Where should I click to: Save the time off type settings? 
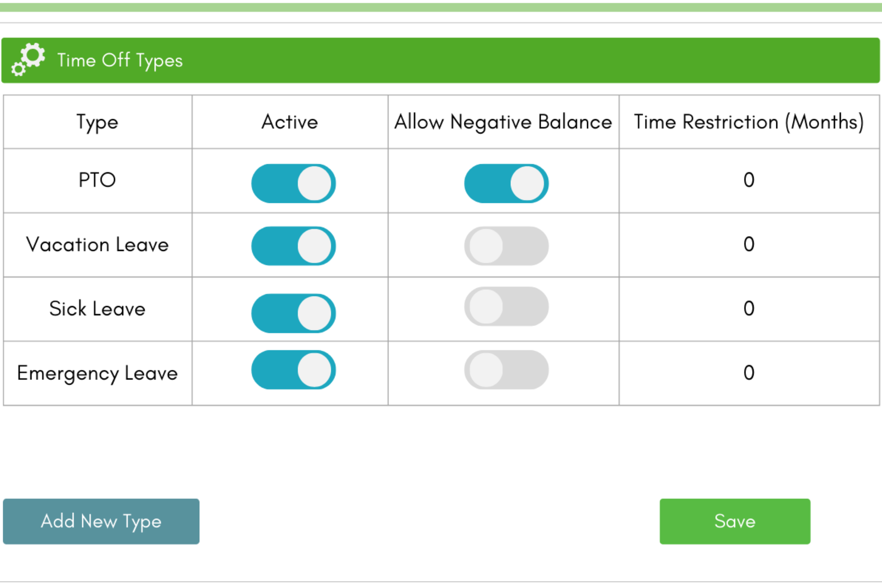tap(735, 521)
